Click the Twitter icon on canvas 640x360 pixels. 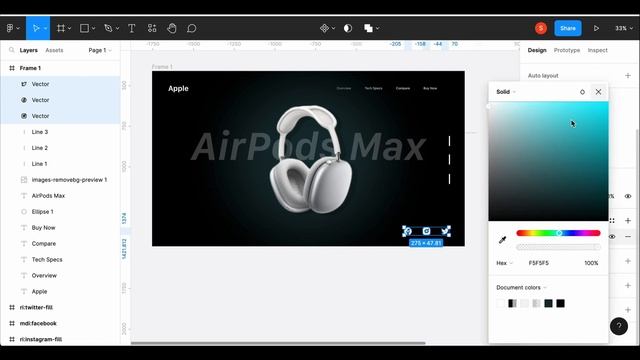coord(445,231)
